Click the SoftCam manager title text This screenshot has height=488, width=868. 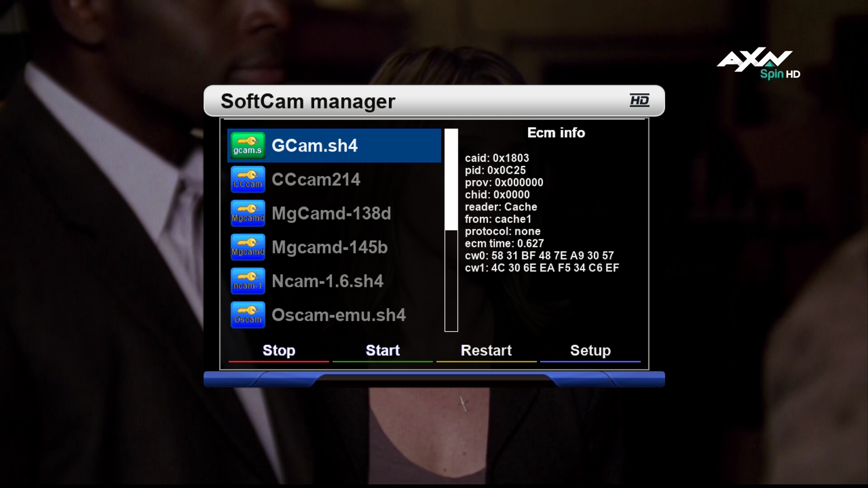point(308,101)
